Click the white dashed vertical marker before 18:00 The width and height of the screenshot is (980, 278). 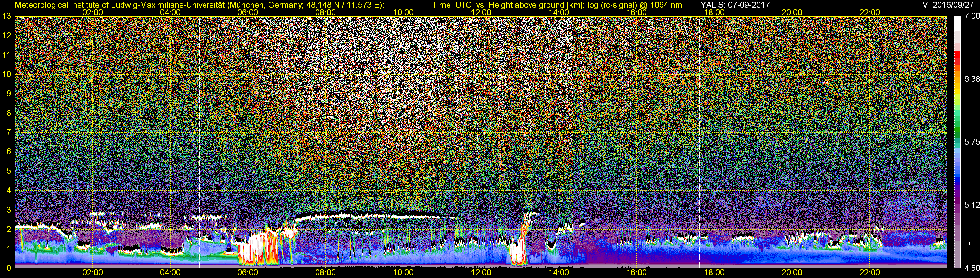(x=699, y=142)
